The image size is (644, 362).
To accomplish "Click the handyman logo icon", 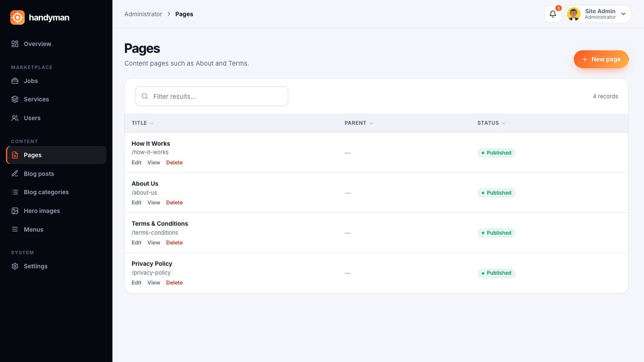I will click(x=17, y=17).
